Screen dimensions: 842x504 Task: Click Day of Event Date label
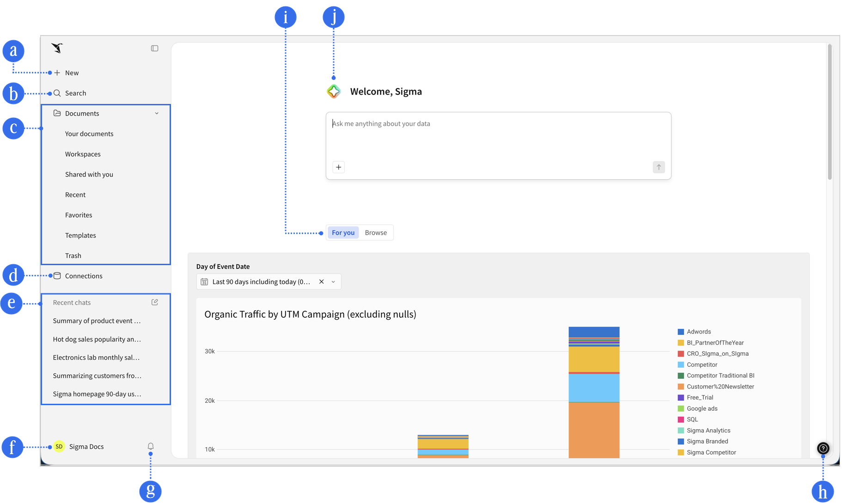click(223, 267)
